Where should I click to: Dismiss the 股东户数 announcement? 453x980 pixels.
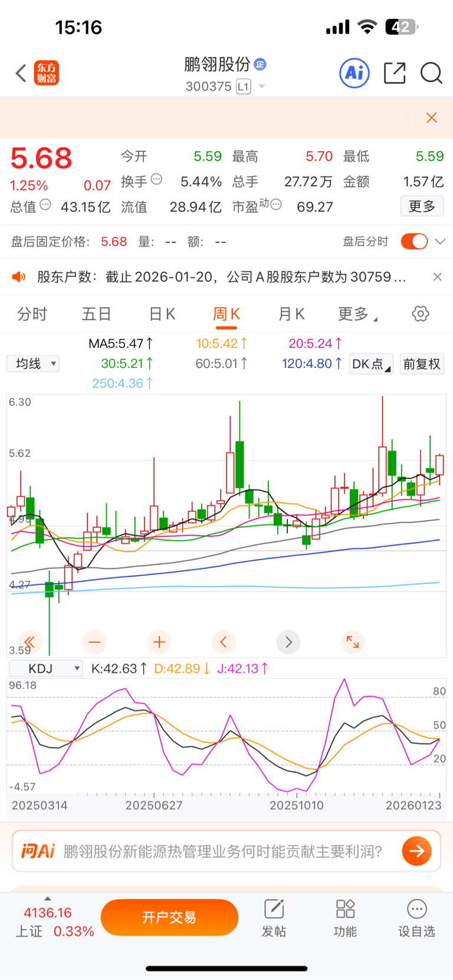[437, 277]
